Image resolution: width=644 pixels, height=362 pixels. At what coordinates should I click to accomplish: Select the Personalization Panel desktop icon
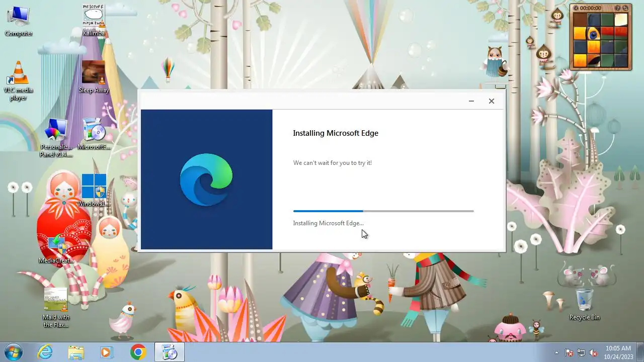point(56,138)
